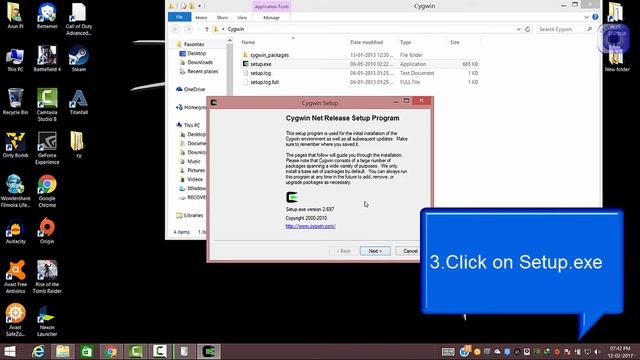Click the Windows Start button
The height and width of the screenshot is (360, 640).
point(10,351)
